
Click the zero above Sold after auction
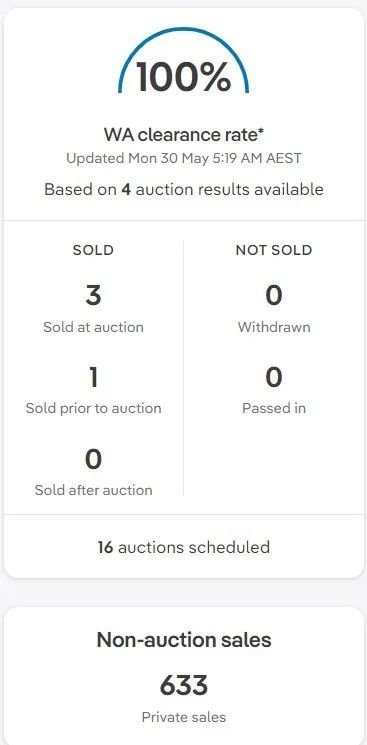click(93, 459)
